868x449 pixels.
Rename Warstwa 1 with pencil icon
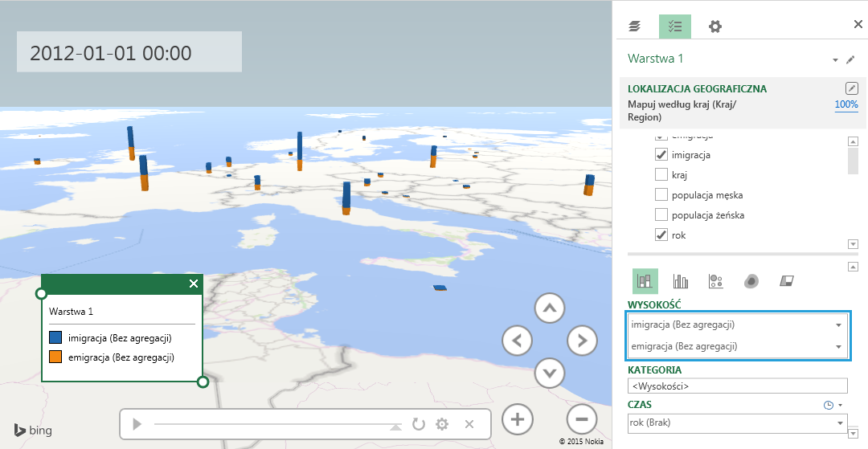851,59
